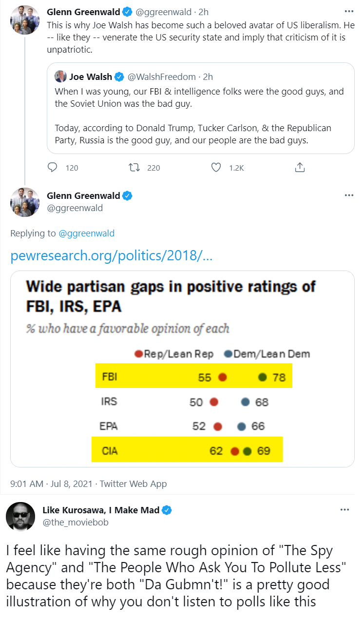
Task: Open the Twitter Web App source link
Action: click(133, 484)
